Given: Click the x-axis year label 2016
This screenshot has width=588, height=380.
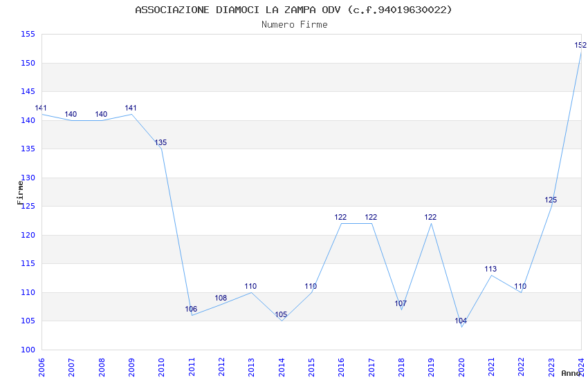Looking at the screenshot, I should pos(341,368).
